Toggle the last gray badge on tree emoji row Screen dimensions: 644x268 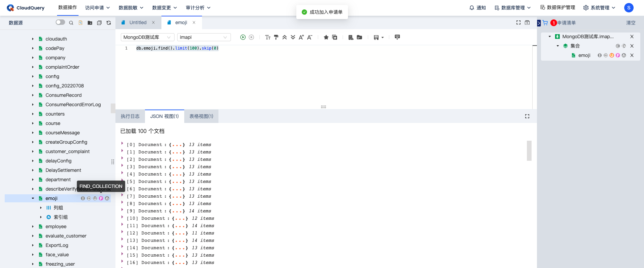click(107, 198)
